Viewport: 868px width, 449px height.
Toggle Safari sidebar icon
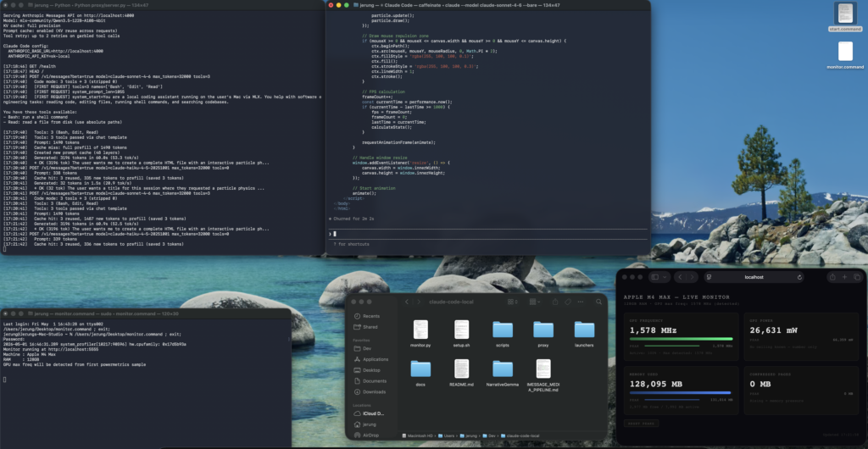[655, 277]
